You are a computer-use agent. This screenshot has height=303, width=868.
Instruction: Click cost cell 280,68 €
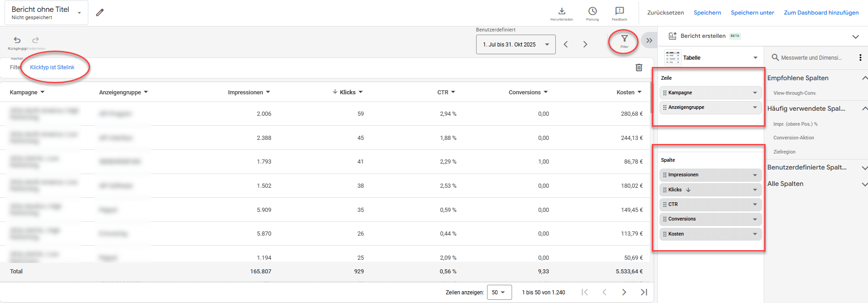(x=632, y=114)
